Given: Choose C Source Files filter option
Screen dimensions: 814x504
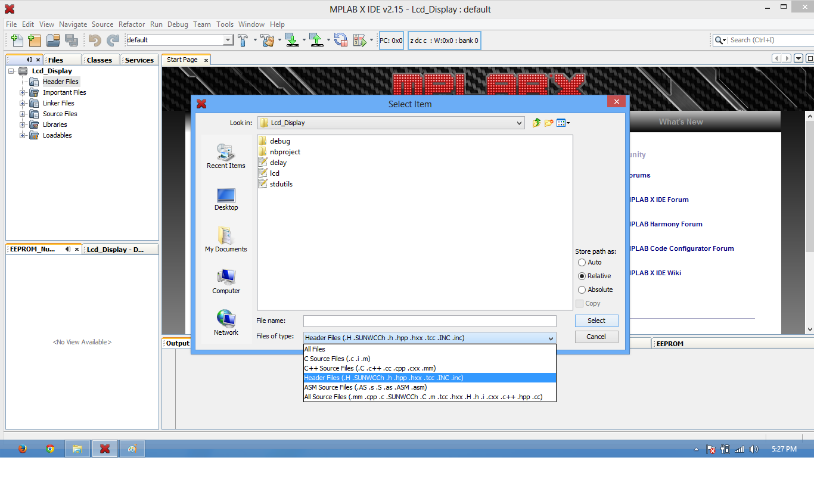Looking at the screenshot, I should (430, 359).
